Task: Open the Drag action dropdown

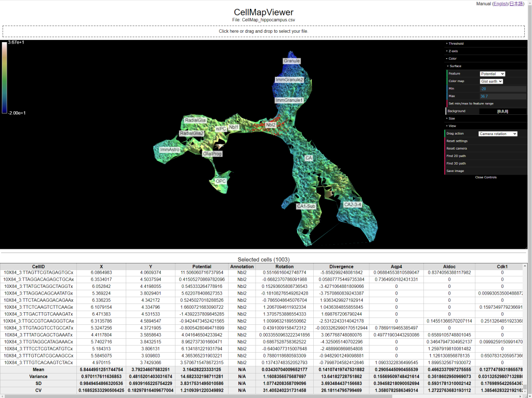Action: [x=498, y=134]
